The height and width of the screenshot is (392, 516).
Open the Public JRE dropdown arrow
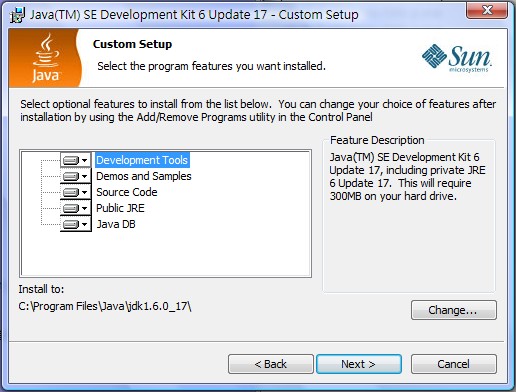point(85,208)
